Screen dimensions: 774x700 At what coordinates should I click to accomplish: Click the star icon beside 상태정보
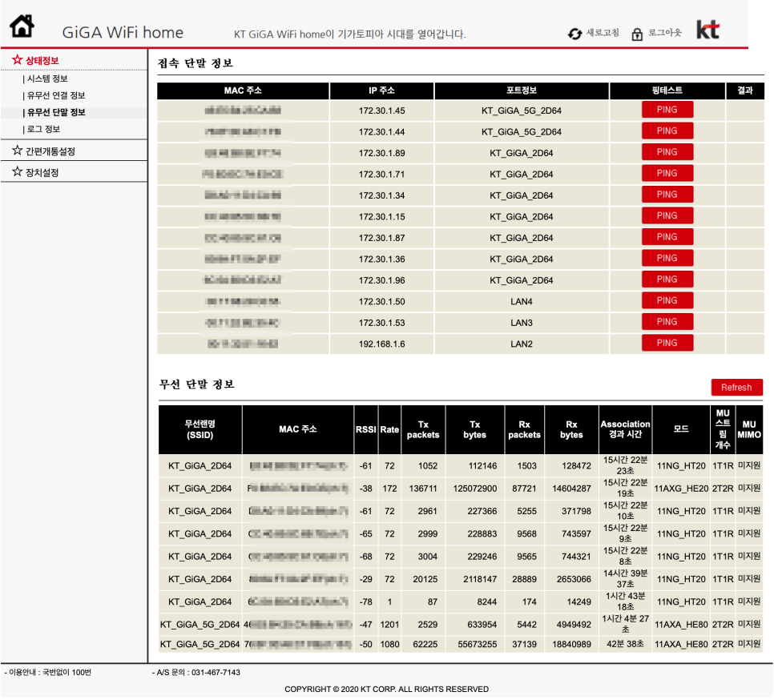pos(18,60)
